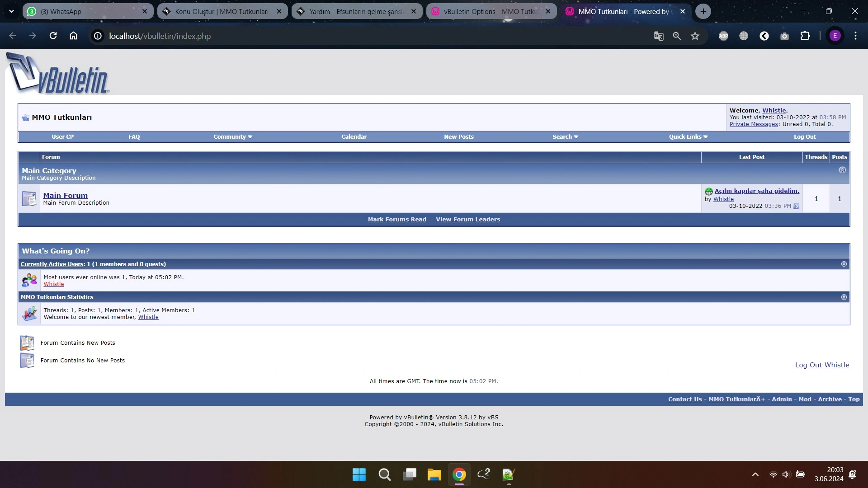Open Private Messages link
868x488 pixels.
coord(754,124)
